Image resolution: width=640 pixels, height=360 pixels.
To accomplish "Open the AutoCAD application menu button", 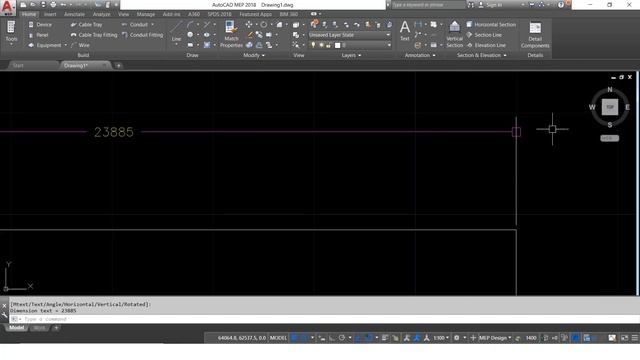I will (8, 8).
